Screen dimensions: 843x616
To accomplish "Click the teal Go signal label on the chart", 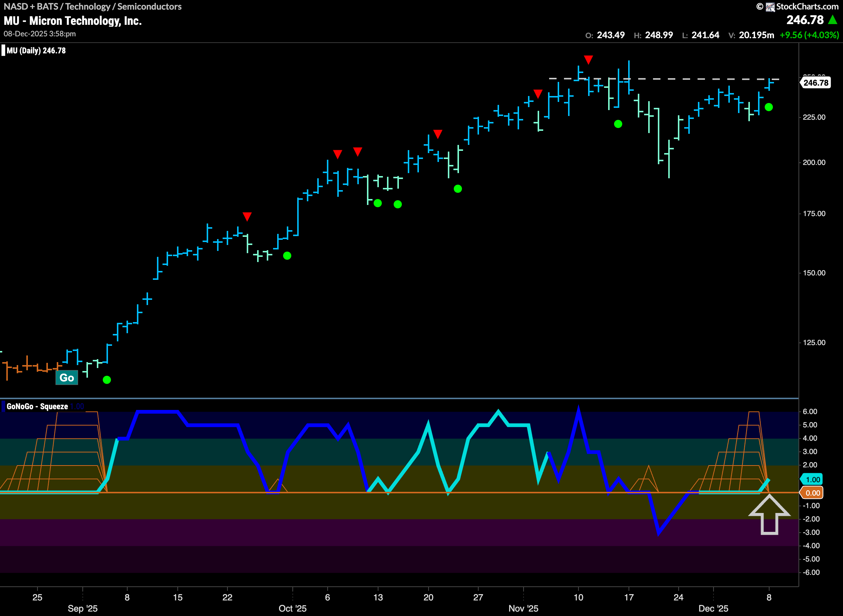I will click(67, 377).
